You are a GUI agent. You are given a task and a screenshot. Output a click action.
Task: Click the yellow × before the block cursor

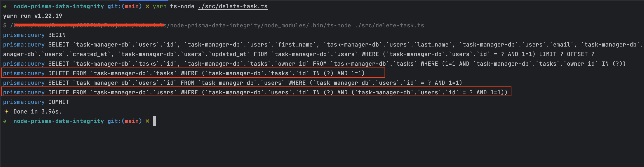pyautogui.click(x=148, y=121)
